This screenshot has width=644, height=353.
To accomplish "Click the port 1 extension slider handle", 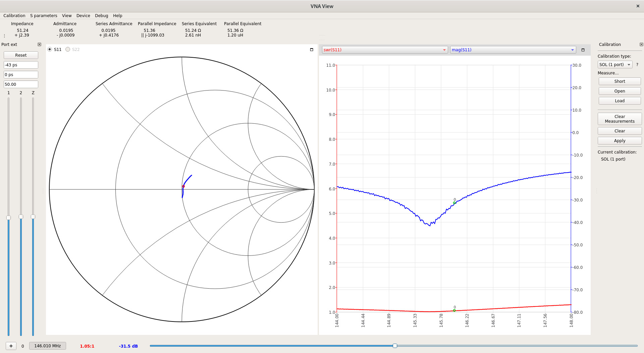I will pyautogui.click(x=9, y=218).
